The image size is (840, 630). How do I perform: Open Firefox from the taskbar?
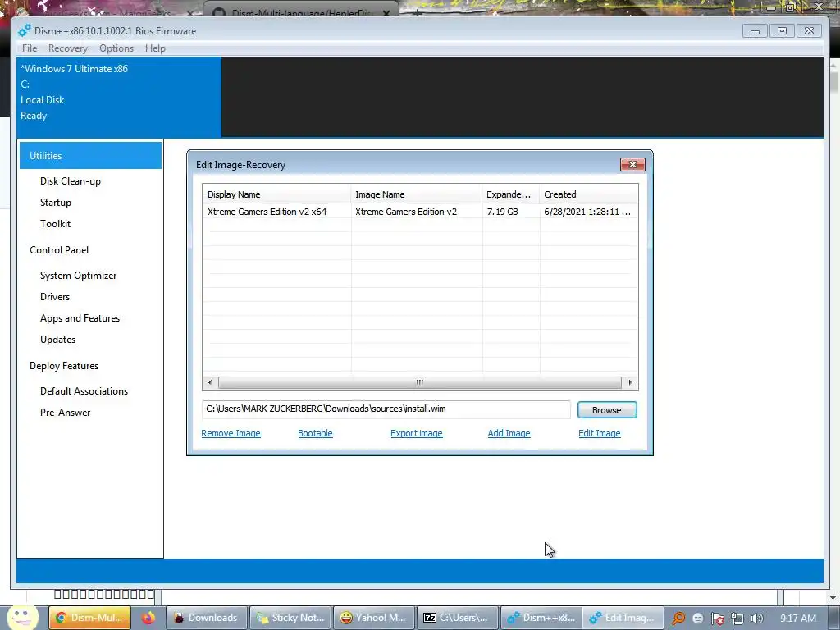148,618
